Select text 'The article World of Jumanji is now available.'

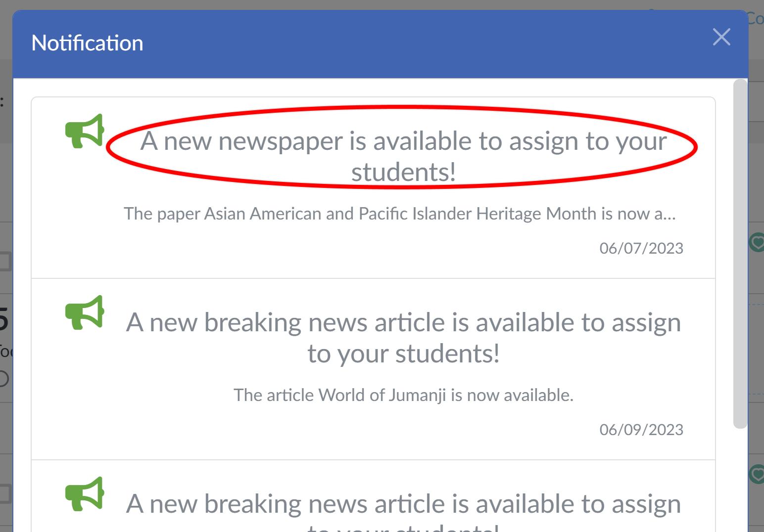point(403,395)
